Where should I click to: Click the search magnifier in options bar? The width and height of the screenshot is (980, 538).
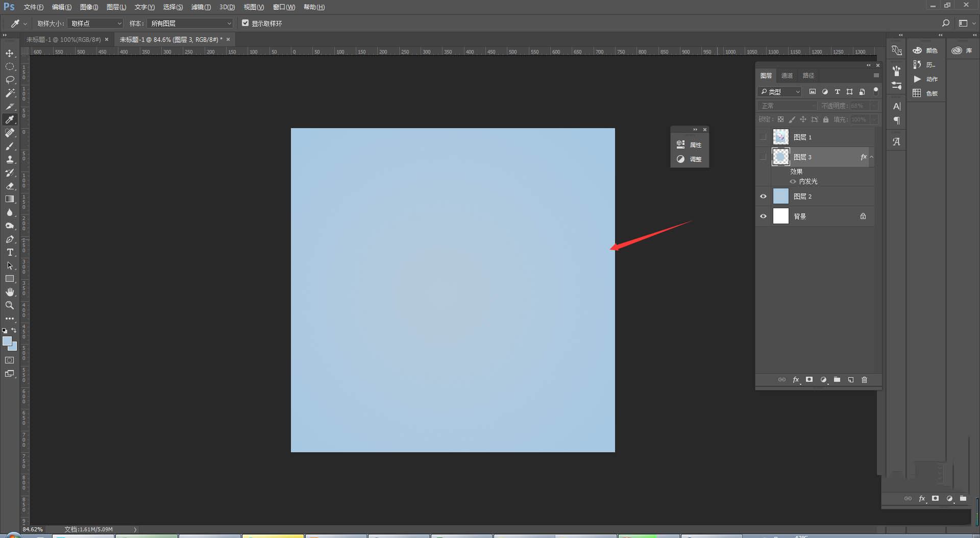point(946,23)
